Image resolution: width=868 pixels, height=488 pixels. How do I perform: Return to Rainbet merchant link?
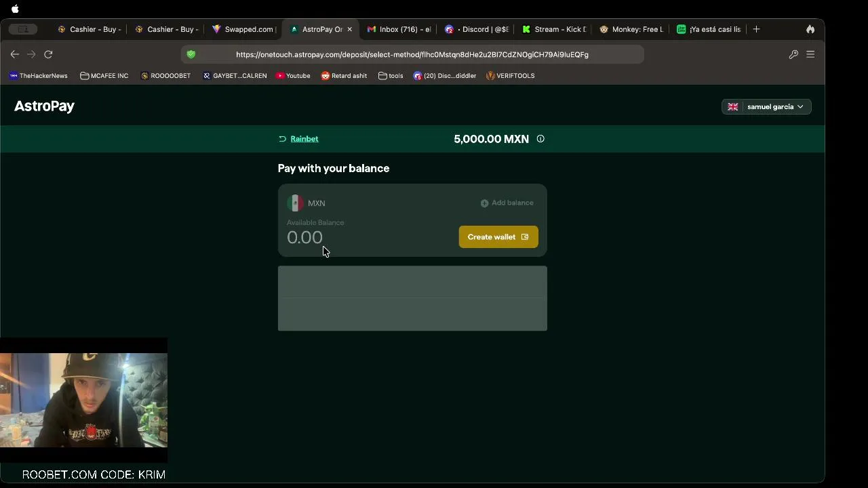point(304,139)
